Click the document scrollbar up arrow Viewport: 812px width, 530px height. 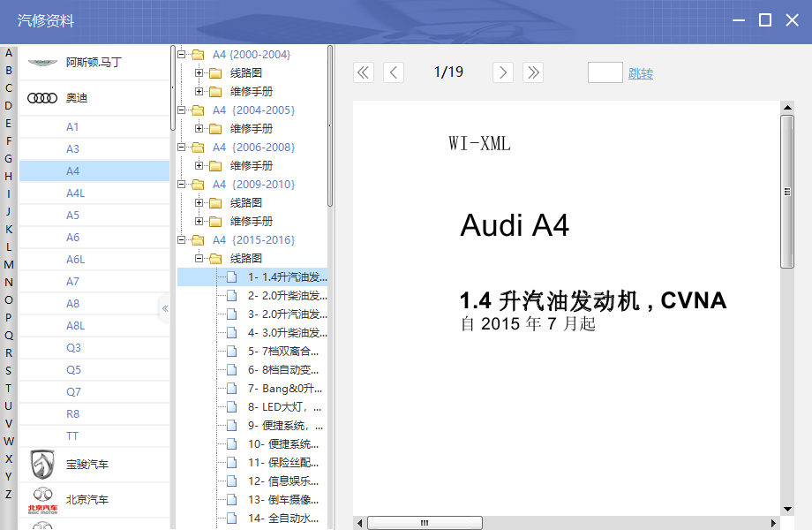(787, 107)
